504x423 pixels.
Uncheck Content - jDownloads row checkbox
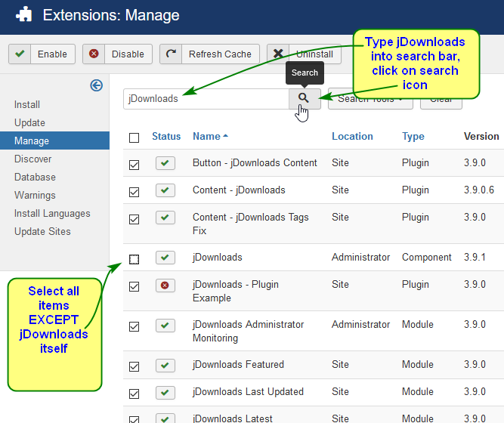134,192
